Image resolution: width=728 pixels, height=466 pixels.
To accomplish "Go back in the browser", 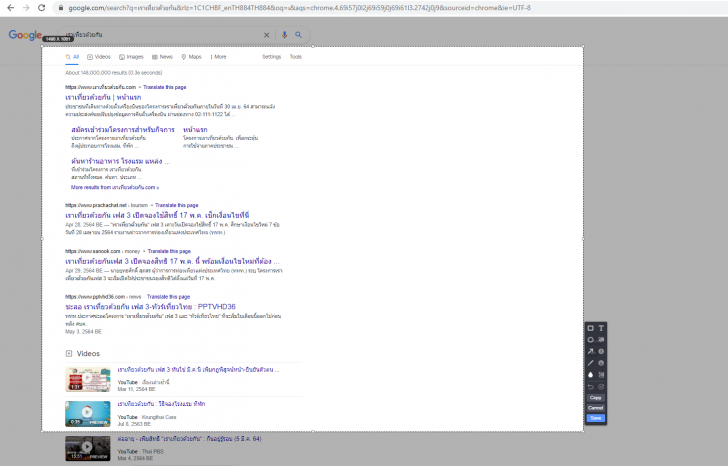I will point(10,8).
